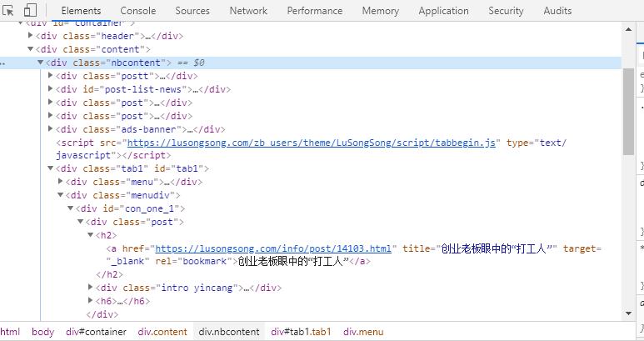Collapse the div id="con_one_1" node
The height and width of the screenshot is (341, 644).
[70, 208]
